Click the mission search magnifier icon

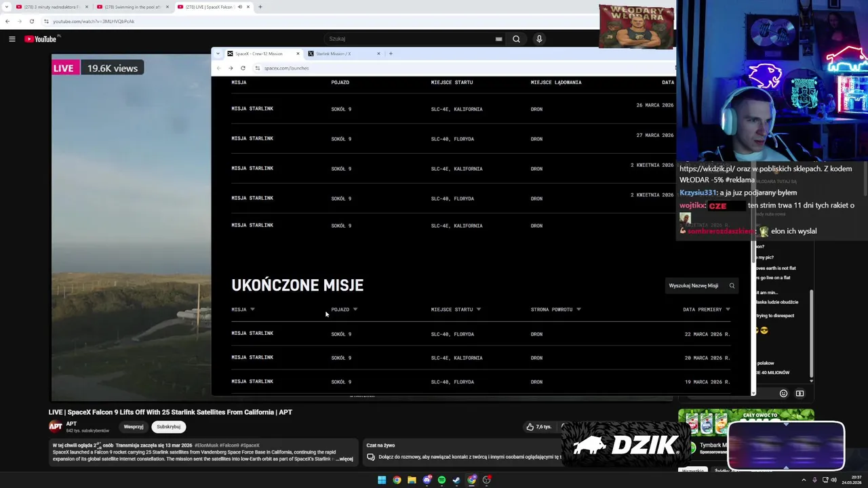(732, 285)
